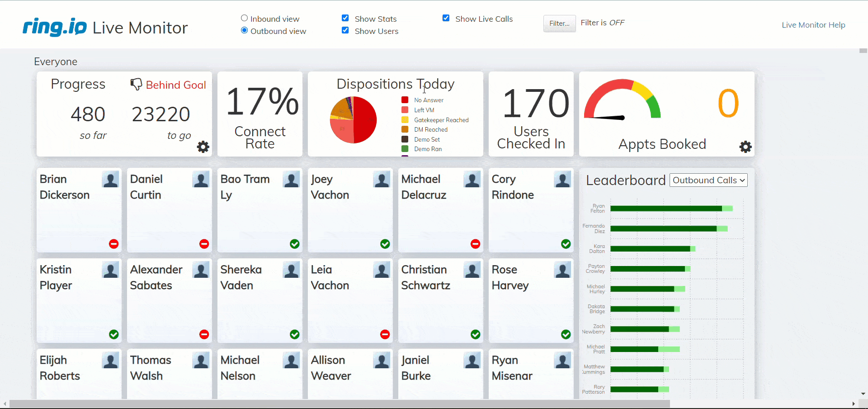Screen dimensions: 868x409
Task: Click the ring.io logo
Action: pos(54,27)
